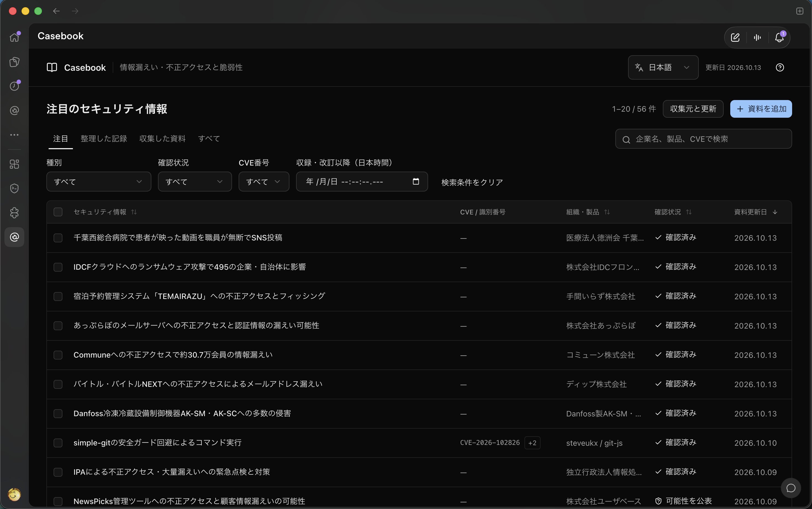Click the three-dots more sidebar icon
Viewport: 812px width, 509px height.
pos(14,135)
